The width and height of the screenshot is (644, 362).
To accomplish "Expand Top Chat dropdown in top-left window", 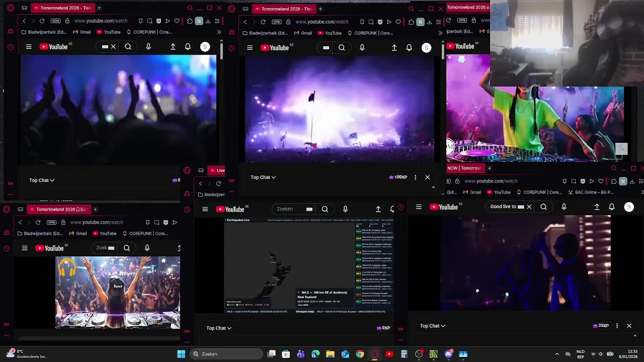I will (x=42, y=180).
